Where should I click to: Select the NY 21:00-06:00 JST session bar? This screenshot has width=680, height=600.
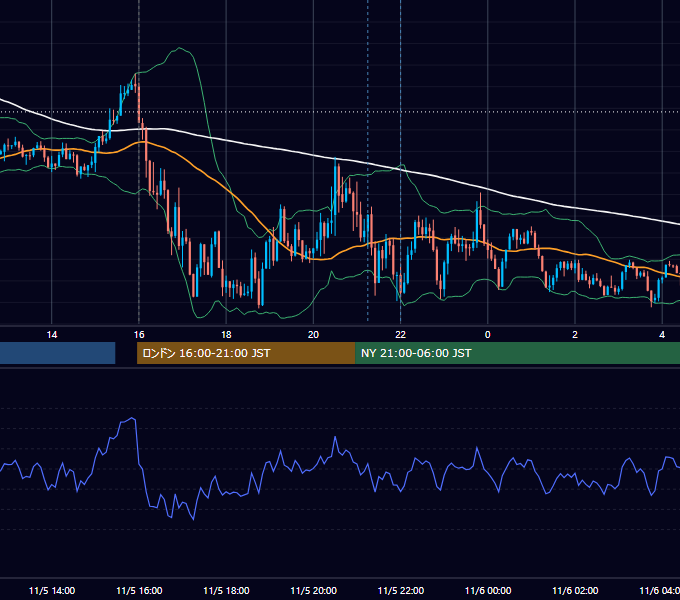pos(517,353)
